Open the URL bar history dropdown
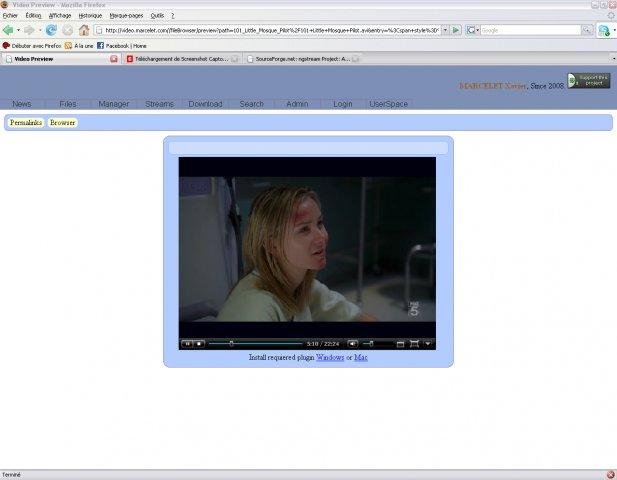Screen dimensions: 617x480 pos(445,30)
